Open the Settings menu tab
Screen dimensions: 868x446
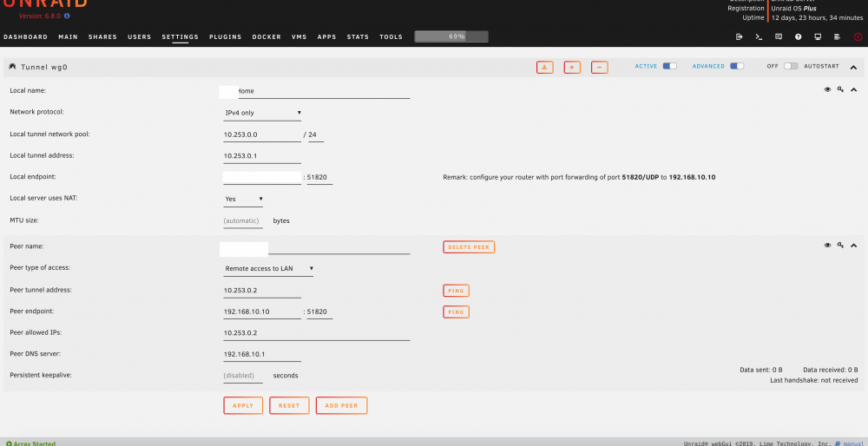point(180,37)
